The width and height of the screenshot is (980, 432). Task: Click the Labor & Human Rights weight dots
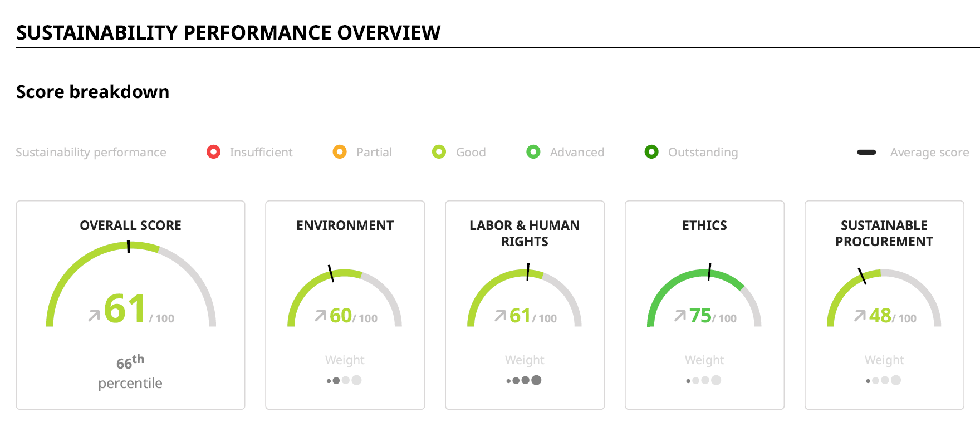[x=524, y=380]
